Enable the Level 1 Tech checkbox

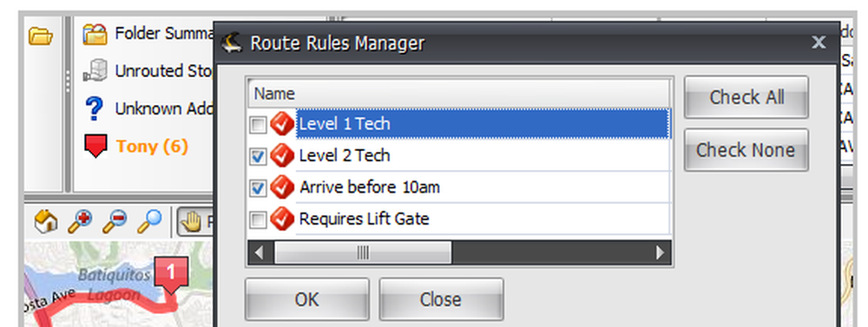tap(258, 125)
